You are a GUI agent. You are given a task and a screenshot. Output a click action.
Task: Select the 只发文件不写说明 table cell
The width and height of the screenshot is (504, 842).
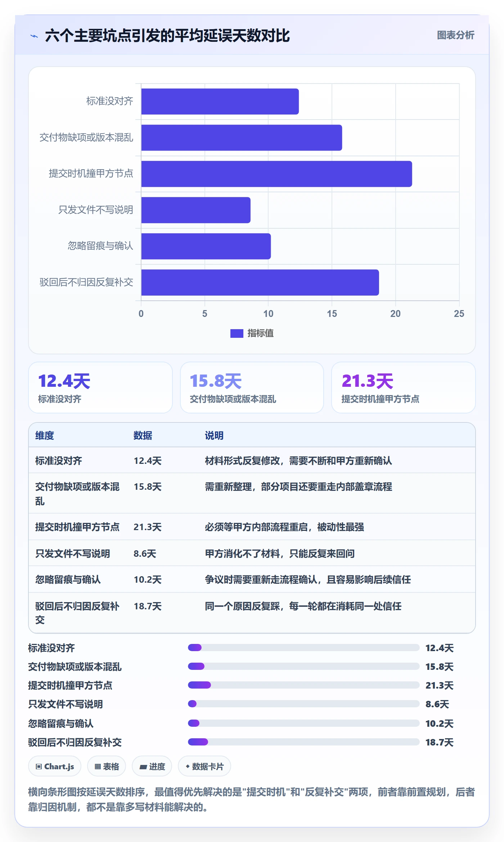point(73,554)
